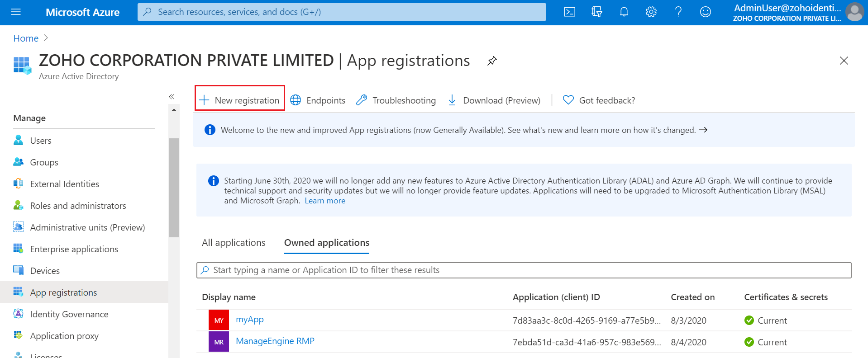
Task: Select the Owned applications tab
Action: [327, 243]
